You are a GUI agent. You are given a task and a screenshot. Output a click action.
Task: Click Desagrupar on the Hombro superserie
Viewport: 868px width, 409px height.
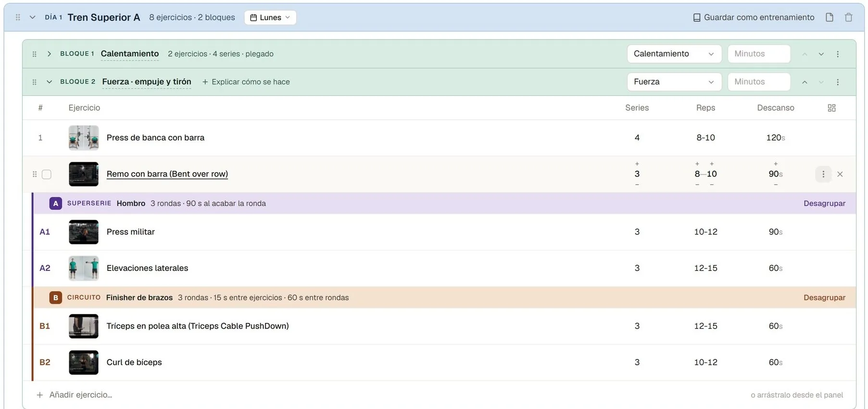click(x=824, y=204)
